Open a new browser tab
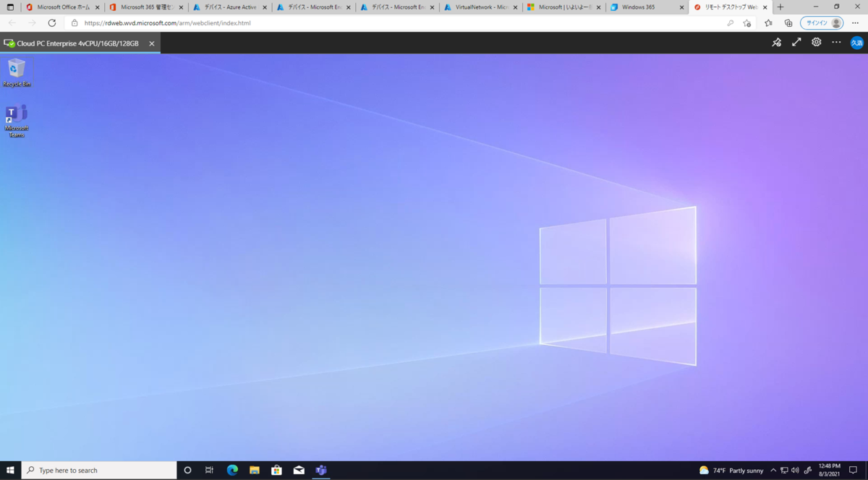The image size is (868, 480). [780, 7]
